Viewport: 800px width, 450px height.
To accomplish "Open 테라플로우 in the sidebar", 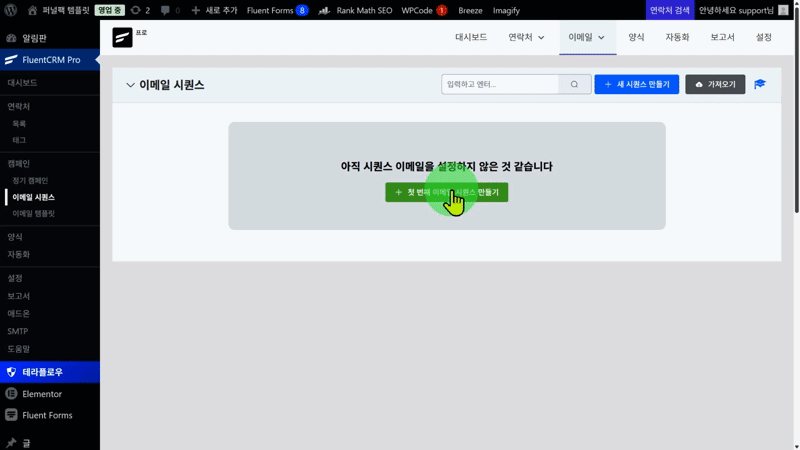I will 42,372.
